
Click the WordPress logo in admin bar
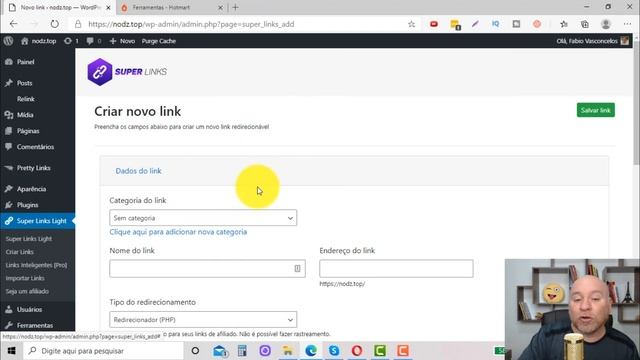8,41
